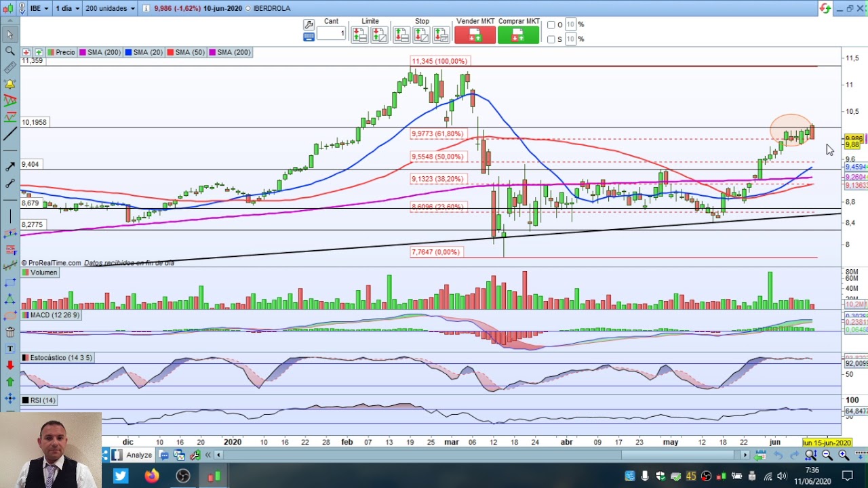
Task: Toggle the blue keyboard trading icon
Action: click(x=309, y=37)
